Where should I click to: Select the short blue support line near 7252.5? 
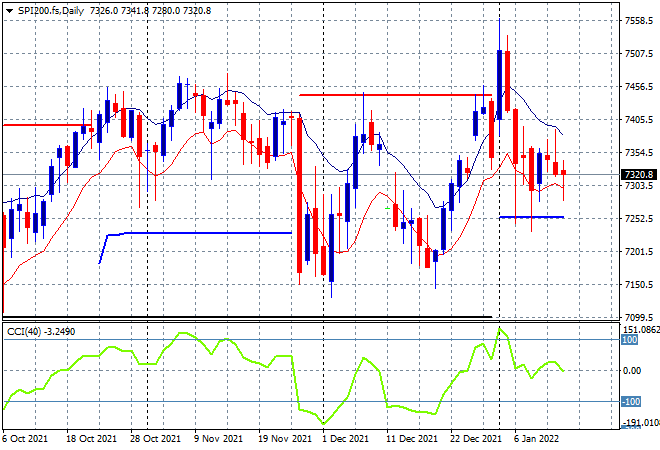(x=531, y=217)
